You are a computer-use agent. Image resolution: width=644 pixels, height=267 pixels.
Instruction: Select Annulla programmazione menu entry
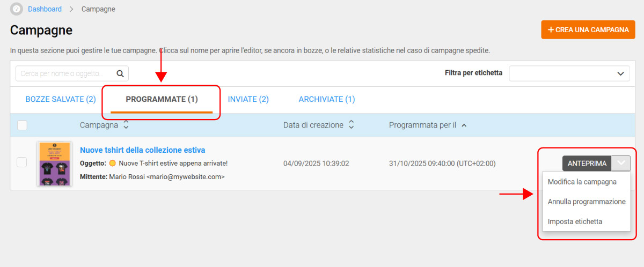coord(586,202)
